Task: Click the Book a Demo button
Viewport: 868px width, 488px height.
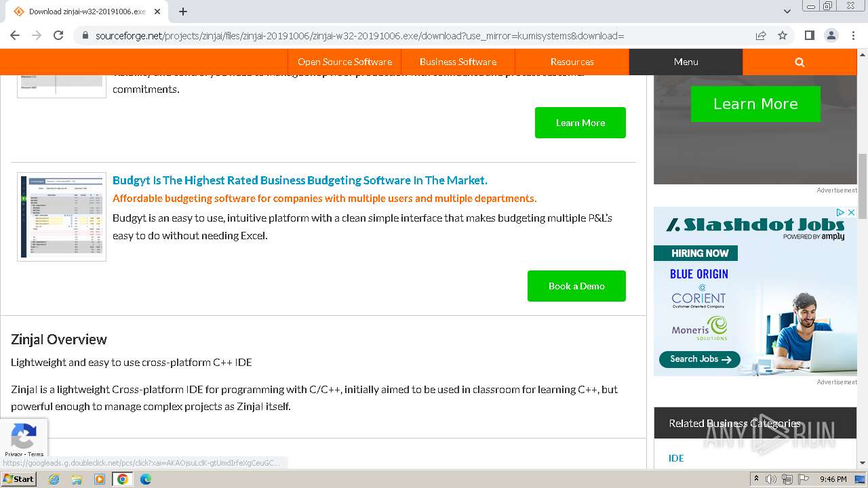Action: [x=576, y=286]
